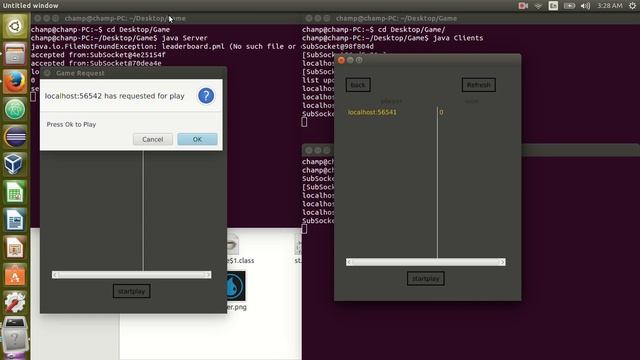This screenshot has width=640, height=360.
Task: Click left scroll arrow in left client window
Action: tap(55, 275)
